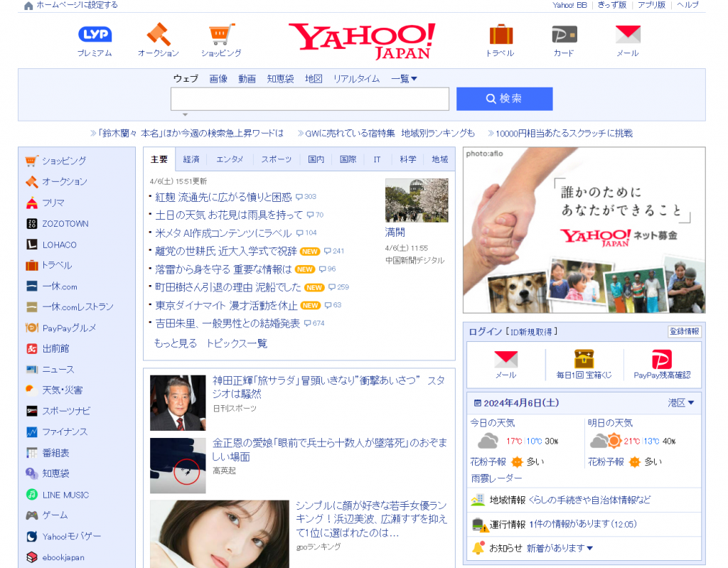Open ニュース icon in sidebar
Viewport: 728px width, 568px height.
pos(31,370)
